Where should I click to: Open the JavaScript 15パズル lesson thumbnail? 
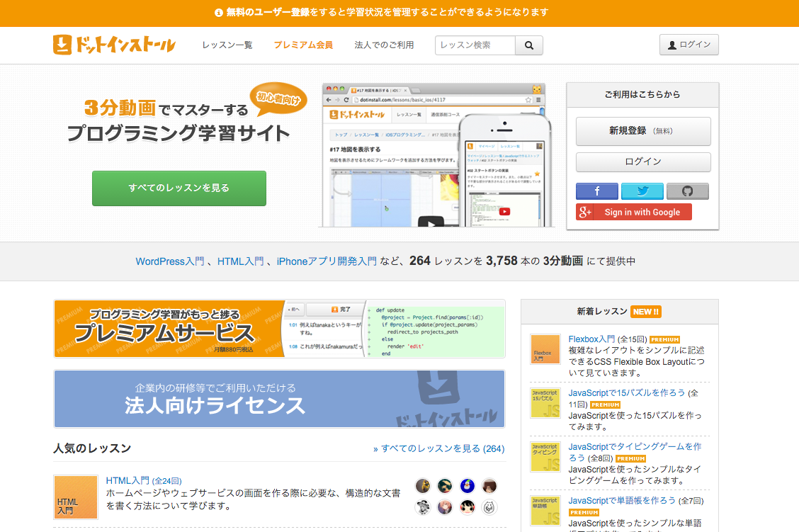coord(545,403)
